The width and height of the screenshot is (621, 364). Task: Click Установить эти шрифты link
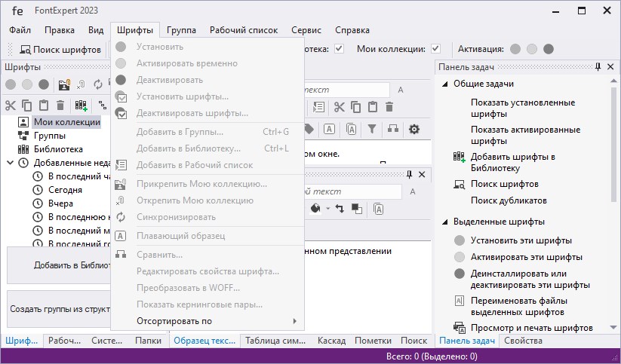(521, 240)
